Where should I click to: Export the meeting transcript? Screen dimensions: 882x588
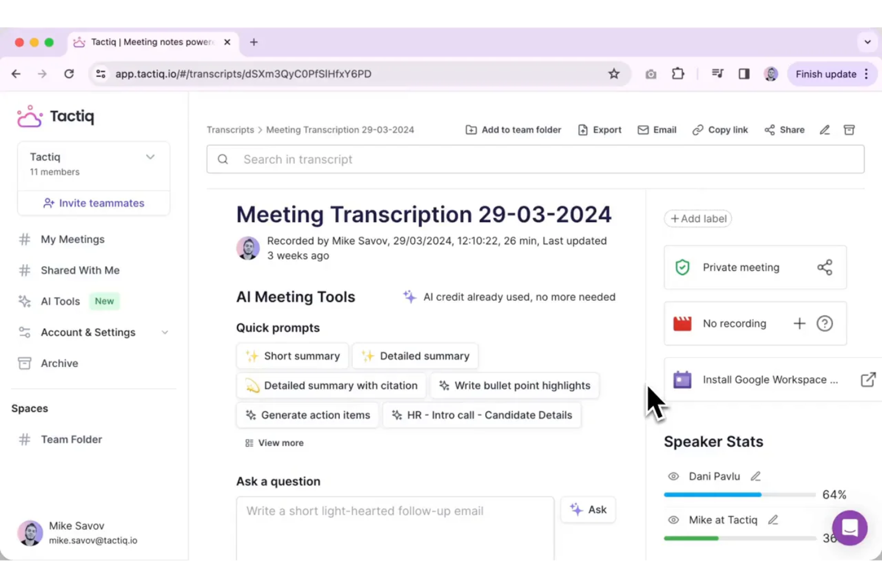point(600,129)
